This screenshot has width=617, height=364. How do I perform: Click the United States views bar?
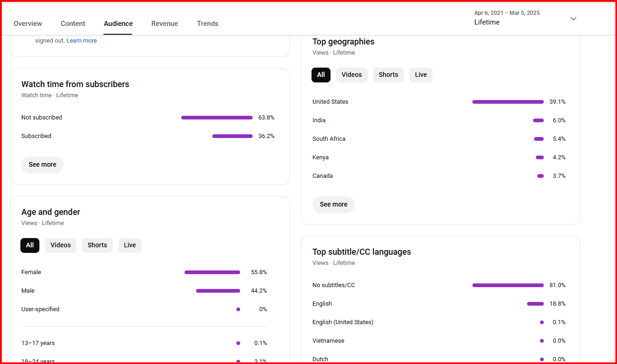(508, 102)
